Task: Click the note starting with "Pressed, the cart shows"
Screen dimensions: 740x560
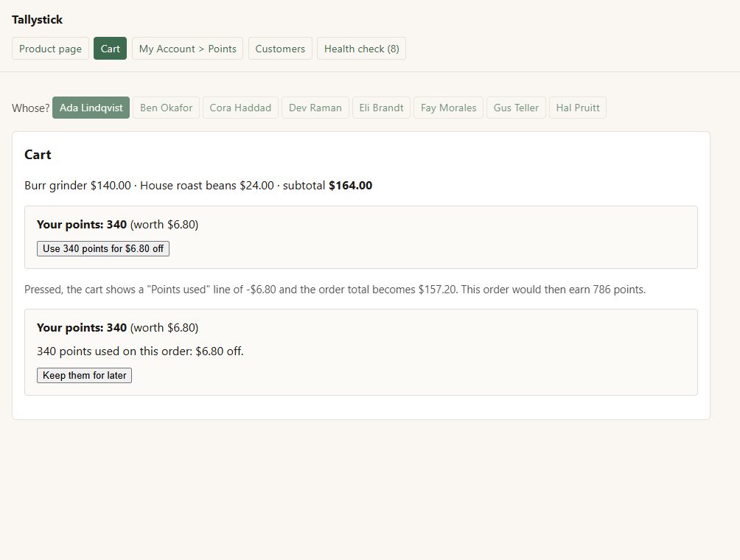Action: coord(335,289)
